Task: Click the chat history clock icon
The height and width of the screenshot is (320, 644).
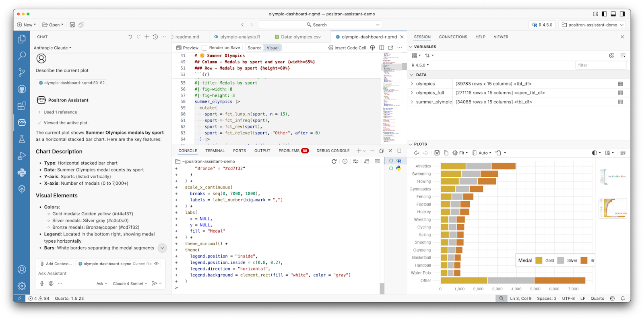Action: click(155, 37)
